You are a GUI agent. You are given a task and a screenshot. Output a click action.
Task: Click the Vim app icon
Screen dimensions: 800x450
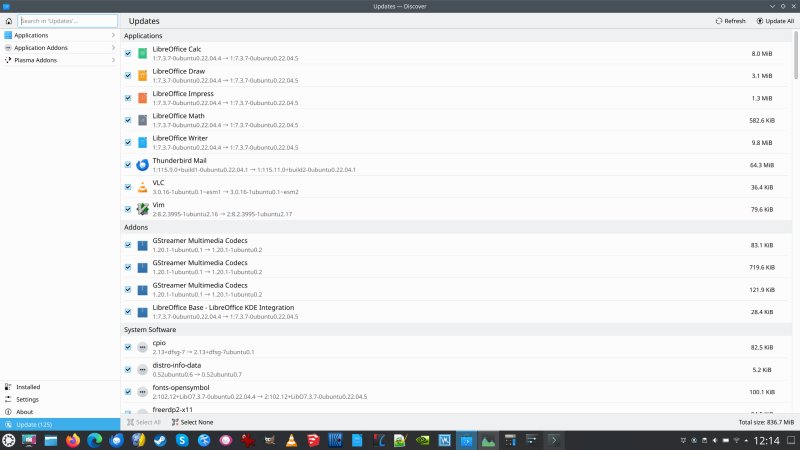pos(142,209)
